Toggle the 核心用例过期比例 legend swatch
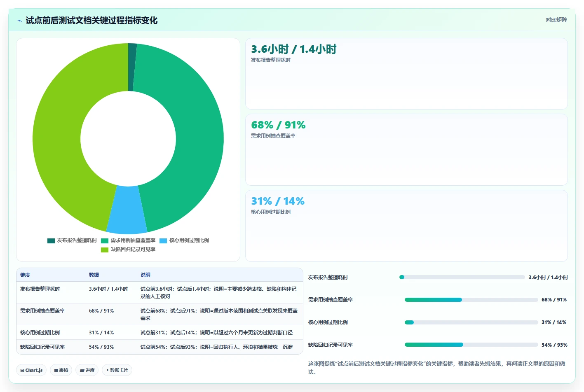584x392 pixels. [x=163, y=240]
